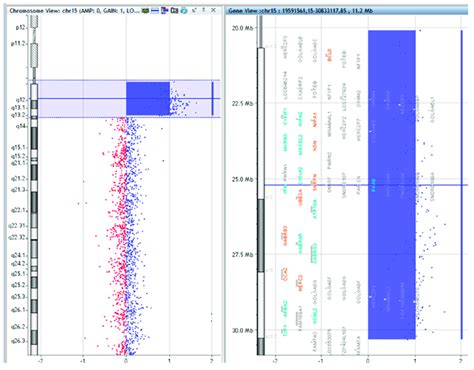Click the camera snapshot icon in Chromosome View toolbar

pos(174,11)
